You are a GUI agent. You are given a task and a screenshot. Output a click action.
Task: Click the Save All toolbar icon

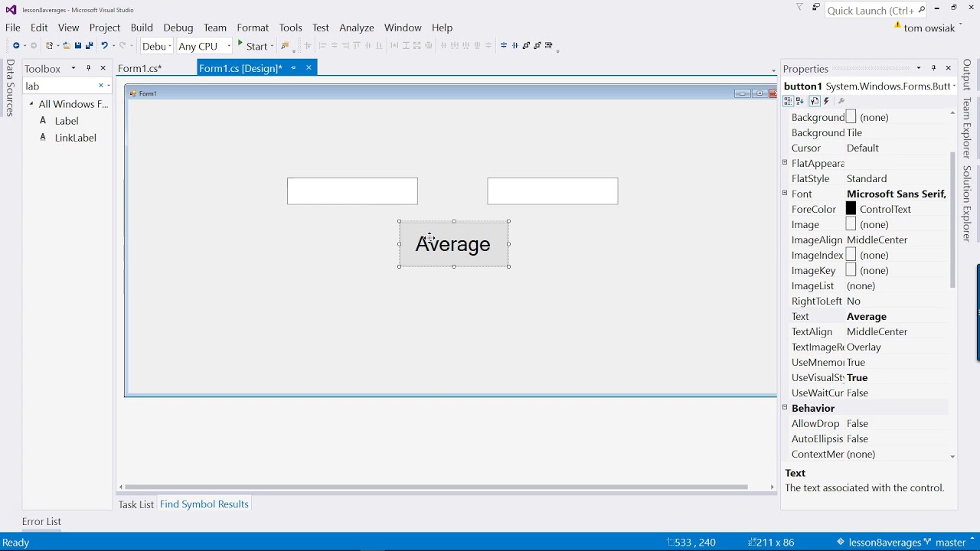pyautogui.click(x=89, y=46)
